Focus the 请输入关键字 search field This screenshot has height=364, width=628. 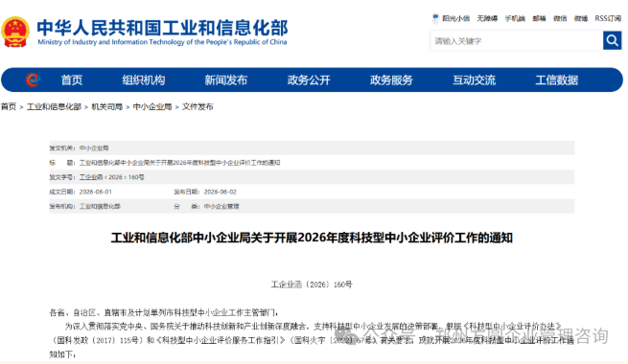coord(516,41)
